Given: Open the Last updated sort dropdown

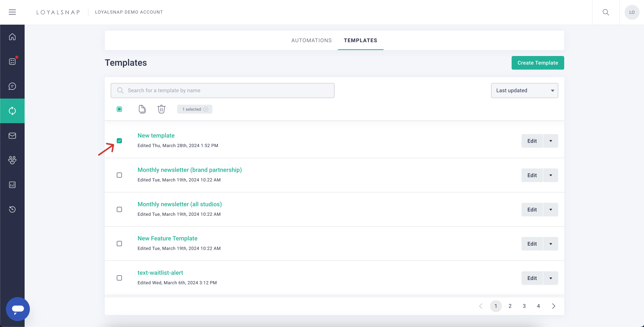Looking at the screenshot, I should 525,90.
